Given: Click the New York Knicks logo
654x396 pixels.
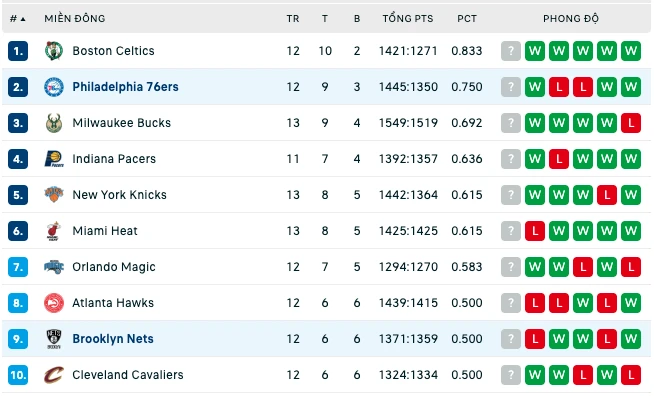Looking at the screenshot, I should point(54,194).
